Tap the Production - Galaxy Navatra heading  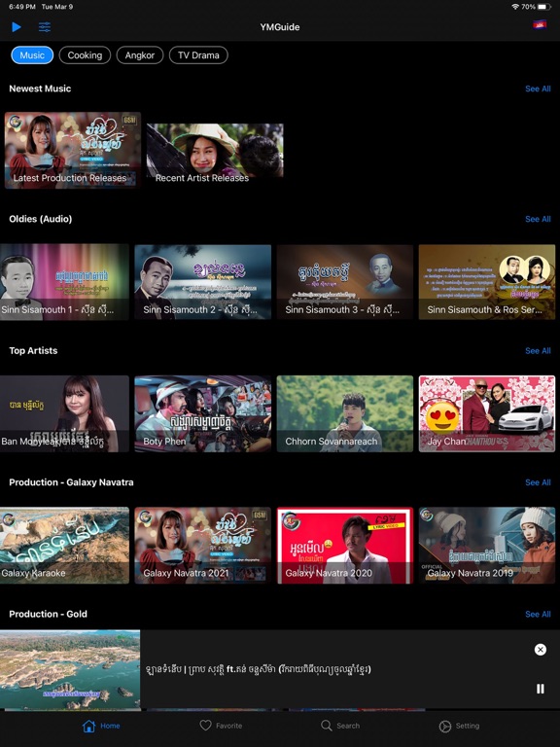coord(71,482)
